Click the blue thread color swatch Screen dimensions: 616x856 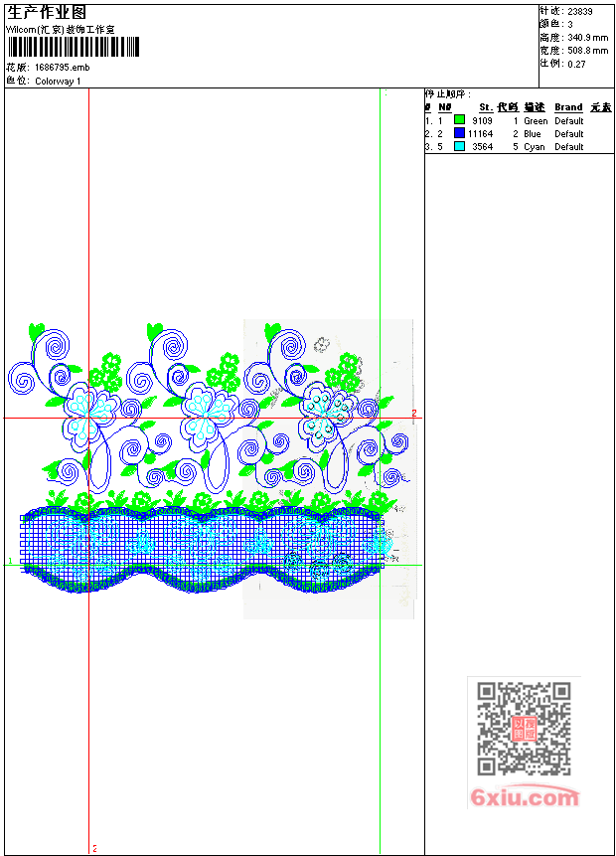(x=459, y=133)
